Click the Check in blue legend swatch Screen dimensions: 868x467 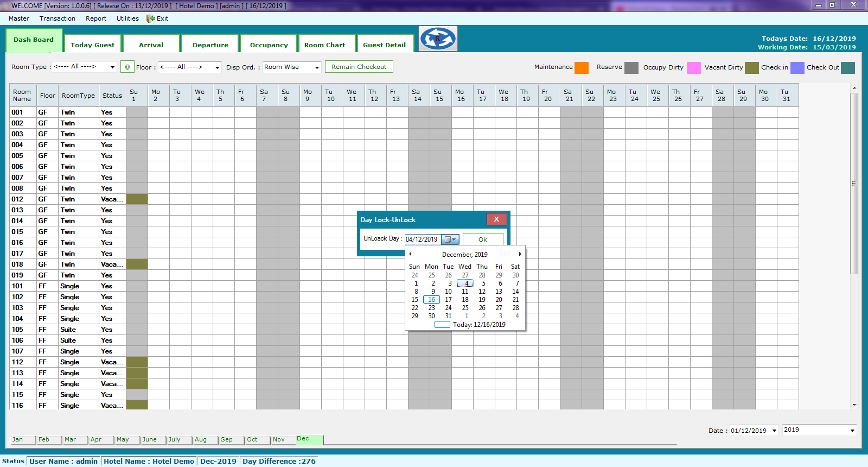pos(797,67)
